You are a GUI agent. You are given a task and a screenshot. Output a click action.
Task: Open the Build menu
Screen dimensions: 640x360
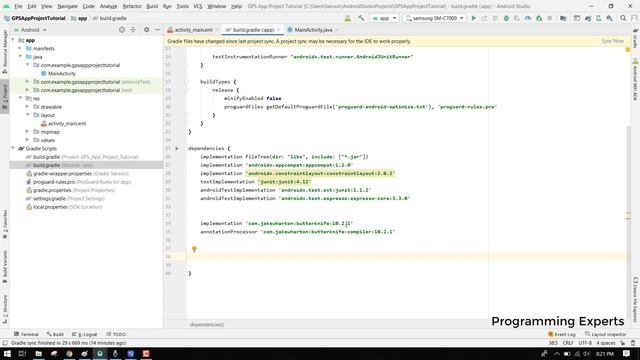click(x=152, y=6)
